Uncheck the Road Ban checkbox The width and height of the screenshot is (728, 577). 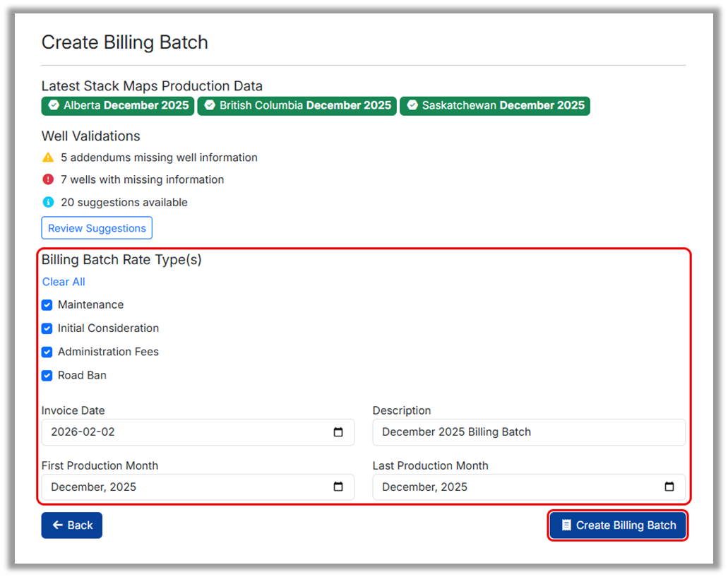[47, 376]
